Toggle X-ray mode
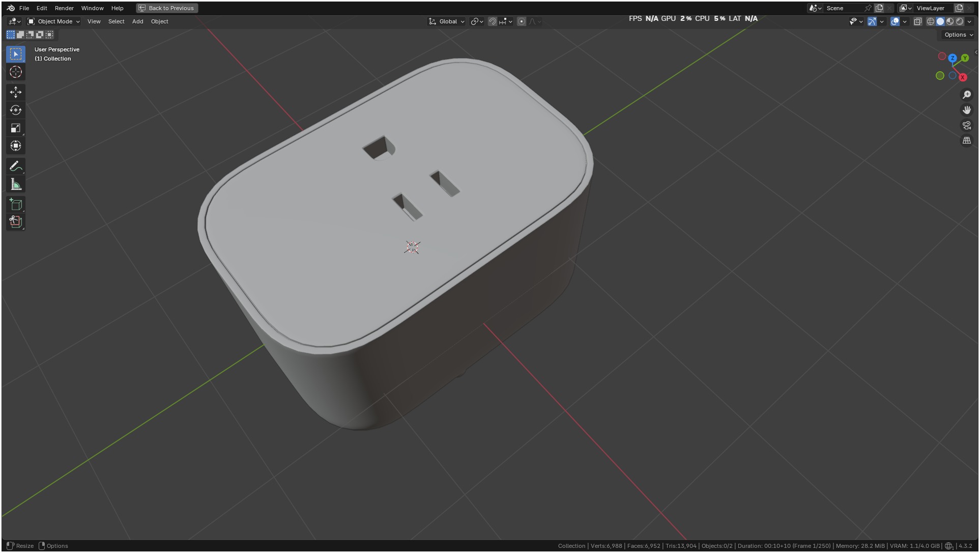This screenshot has height=553, width=980. pyautogui.click(x=918, y=21)
